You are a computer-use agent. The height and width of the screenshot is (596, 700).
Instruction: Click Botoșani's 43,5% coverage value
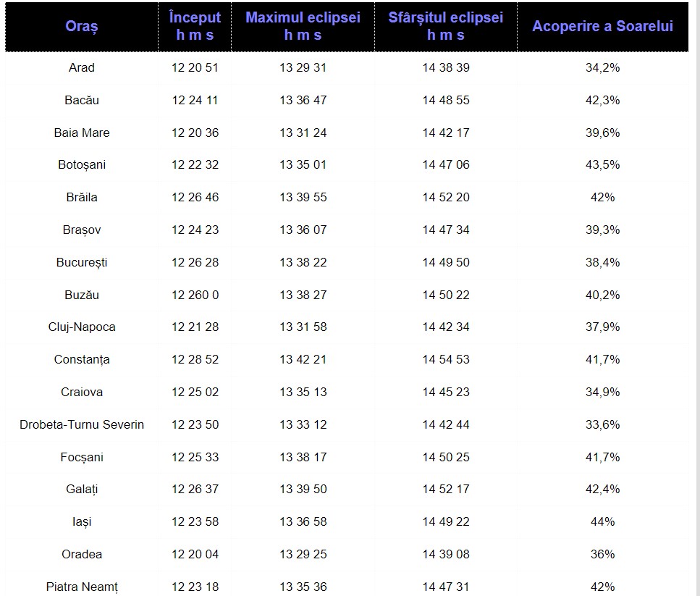(602, 165)
